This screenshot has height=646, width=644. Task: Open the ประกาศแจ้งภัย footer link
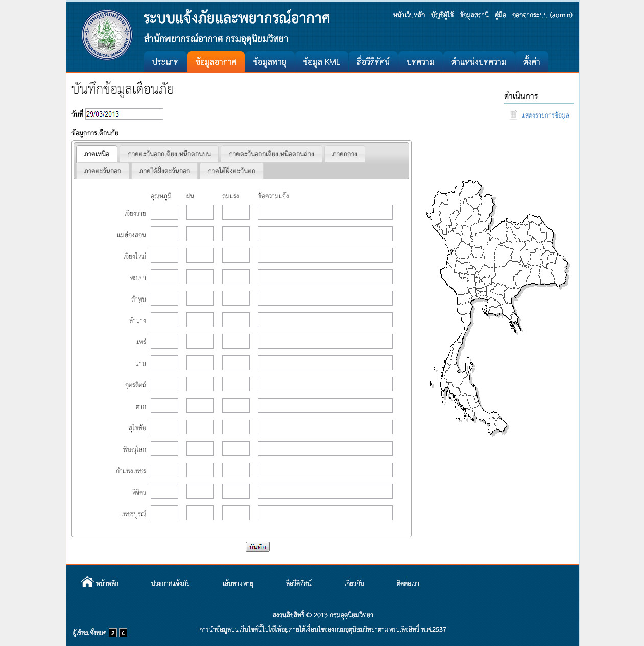(x=171, y=583)
